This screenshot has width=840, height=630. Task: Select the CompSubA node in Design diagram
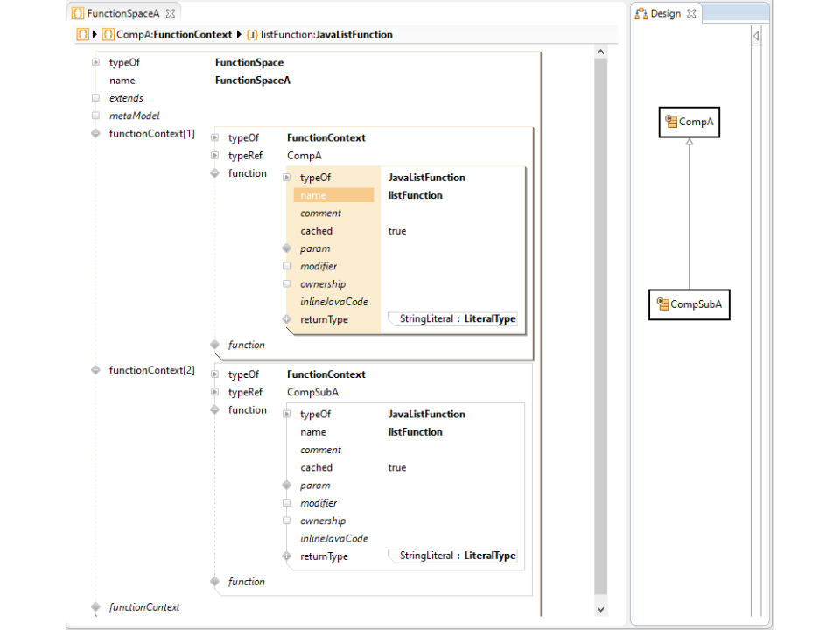pos(689,304)
